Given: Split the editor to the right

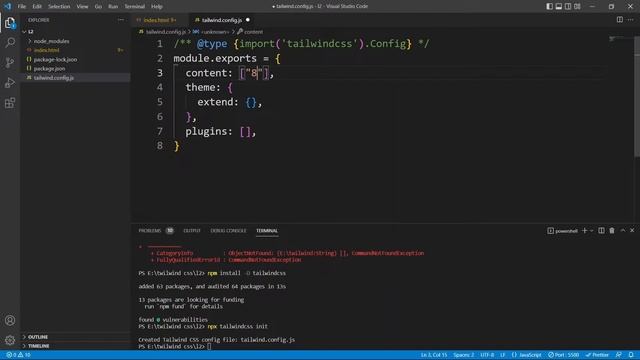Looking at the screenshot, I should (x=620, y=20).
